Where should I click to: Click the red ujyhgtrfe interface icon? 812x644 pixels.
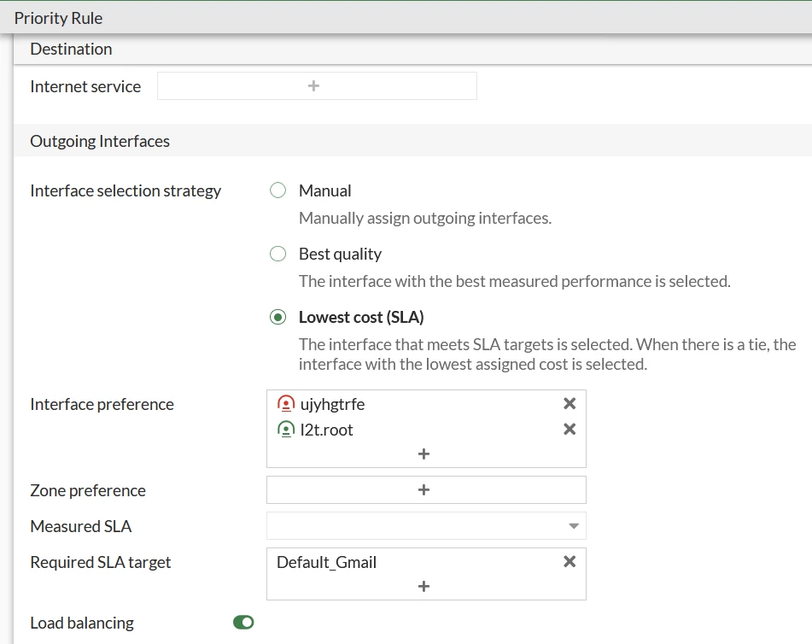[286, 404]
